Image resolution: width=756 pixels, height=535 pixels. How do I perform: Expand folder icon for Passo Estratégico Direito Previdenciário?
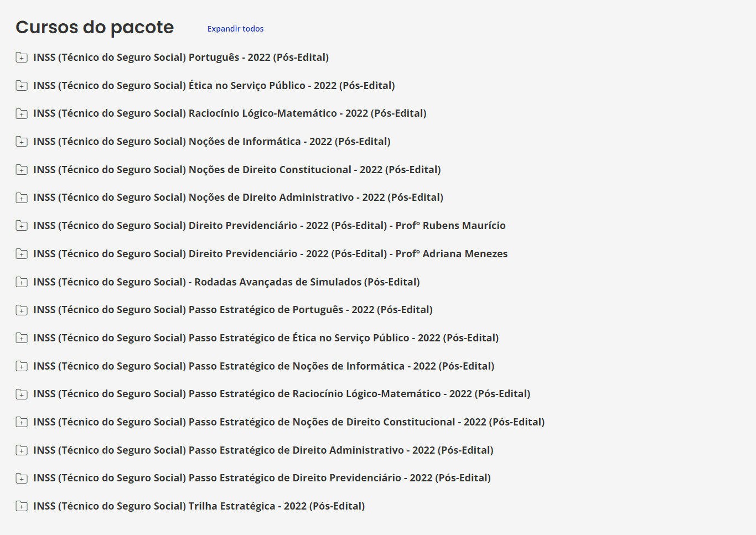(x=22, y=478)
